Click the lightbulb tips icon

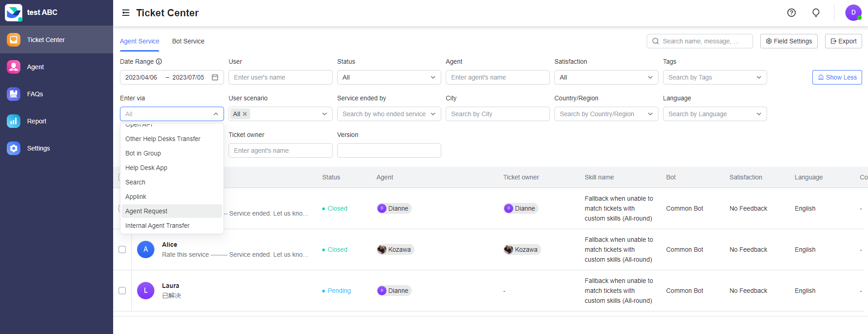pos(816,13)
